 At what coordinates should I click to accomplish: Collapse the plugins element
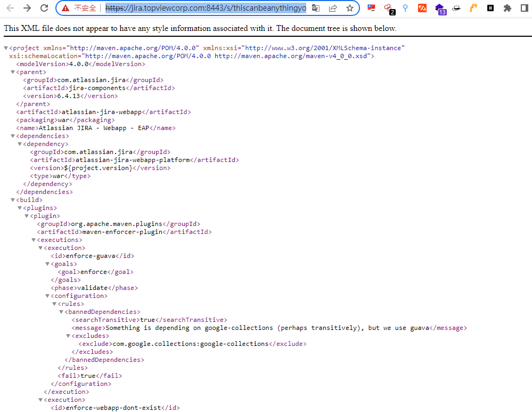pyautogui.click(x=20, y=208)
